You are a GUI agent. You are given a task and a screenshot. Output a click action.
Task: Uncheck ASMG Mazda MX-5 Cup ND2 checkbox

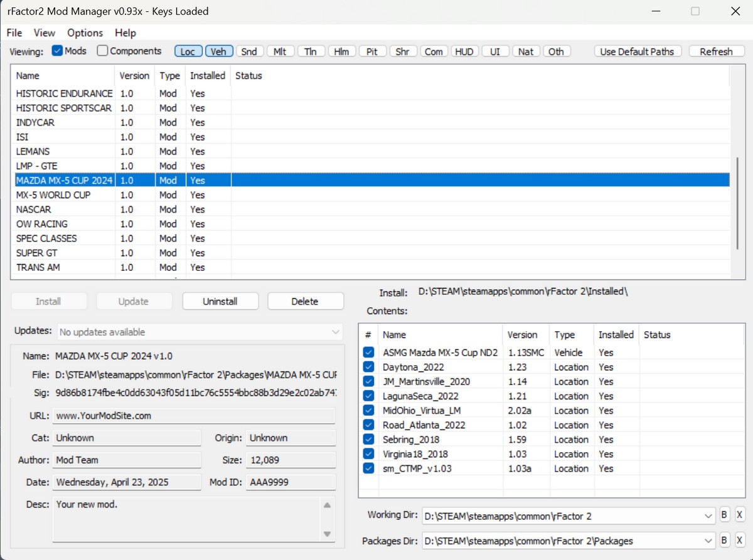[369, 352]
